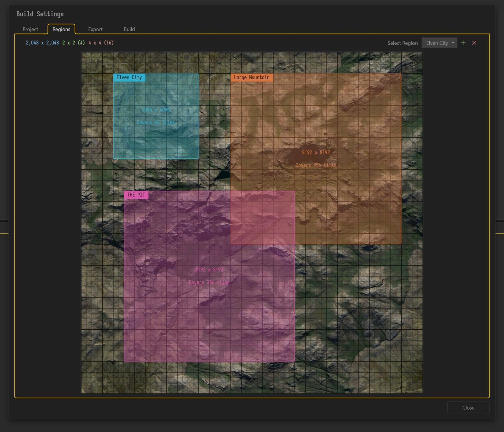Click the Close button
This screenshot has height=432, width=504.
(468, 407)
